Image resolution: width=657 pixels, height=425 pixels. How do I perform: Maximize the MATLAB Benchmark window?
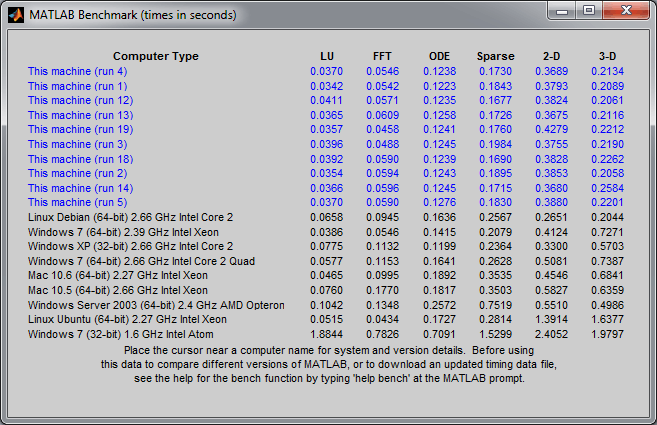tap(589, 10)
